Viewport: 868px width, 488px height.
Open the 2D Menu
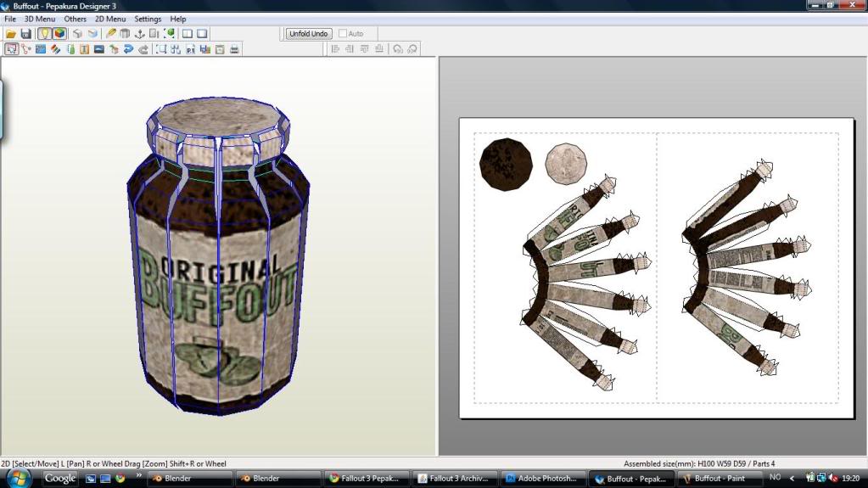point(110,19)
